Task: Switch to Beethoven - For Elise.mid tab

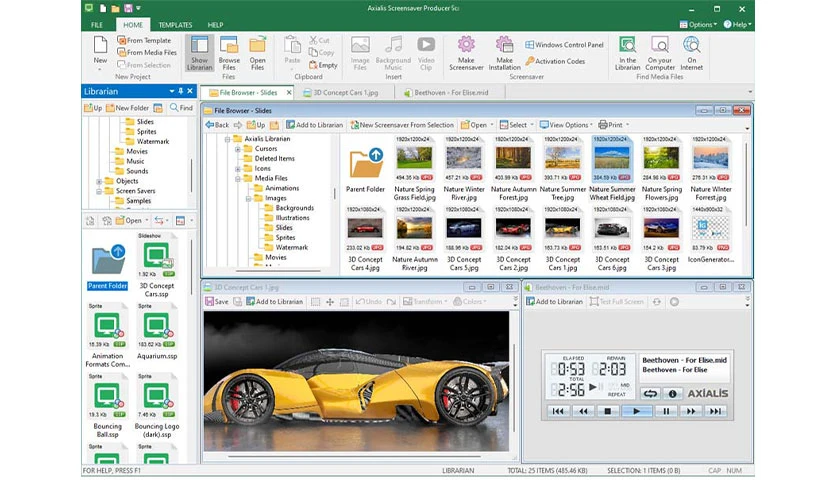Action: [446, 93]
